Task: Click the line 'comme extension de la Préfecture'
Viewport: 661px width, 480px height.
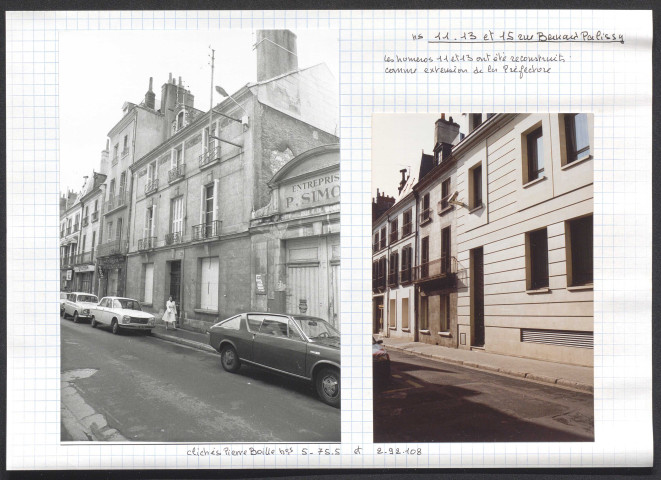Action: coord(468,70)
